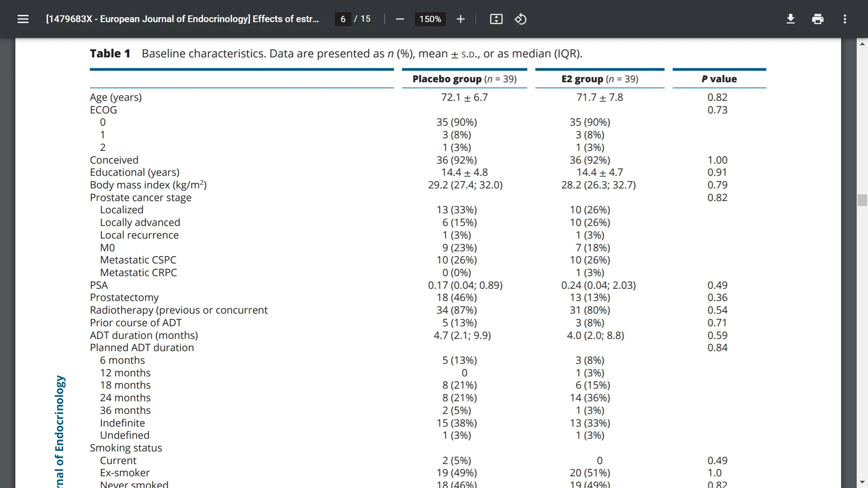The height and width of the screenshot is (488, 868).
Task: Rotate the document counterclockwise
Action: click(520, 19)
